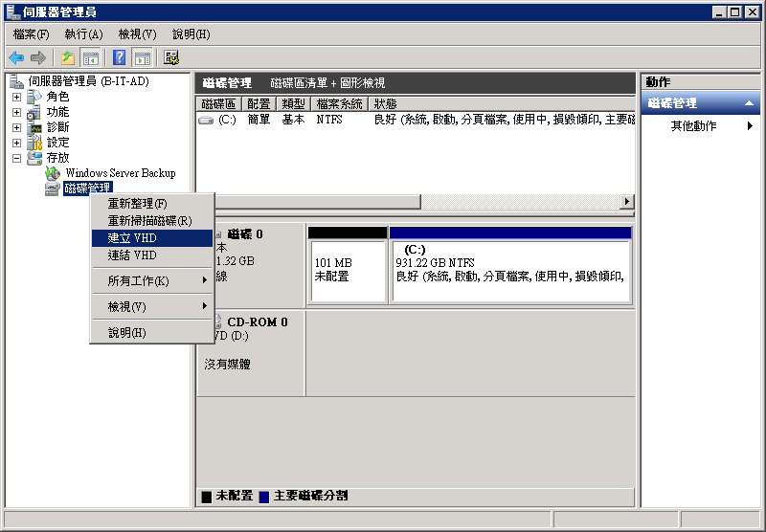Open the 說明(H) menu bar item

(191, 34)
